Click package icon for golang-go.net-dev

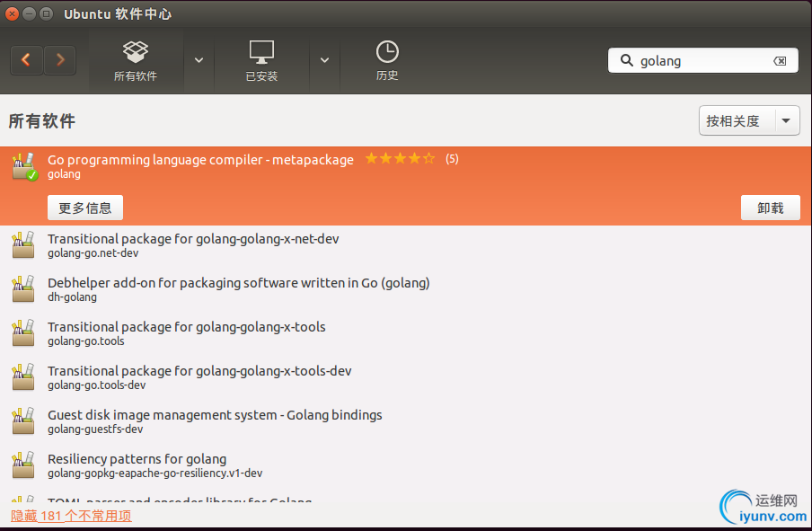tap(23, 245)
